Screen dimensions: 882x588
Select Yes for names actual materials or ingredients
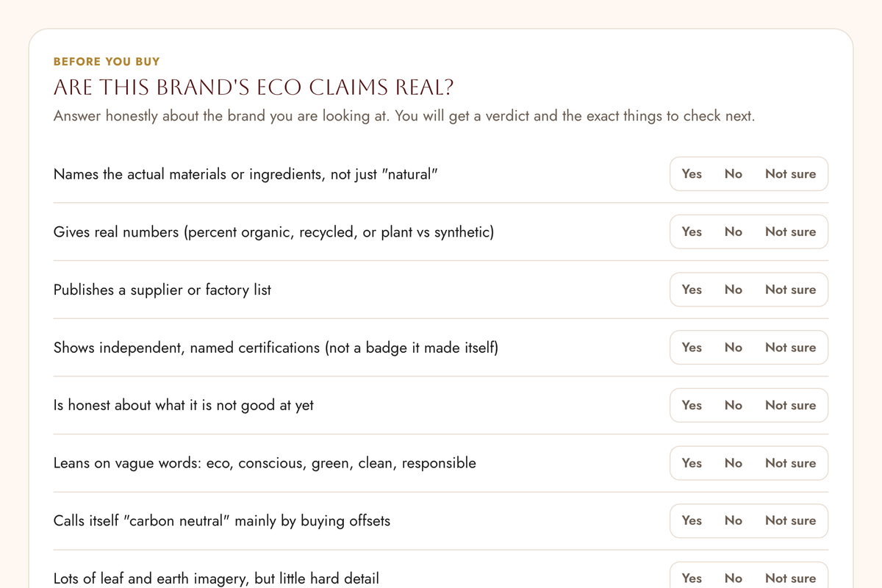[x=692, y=174]
